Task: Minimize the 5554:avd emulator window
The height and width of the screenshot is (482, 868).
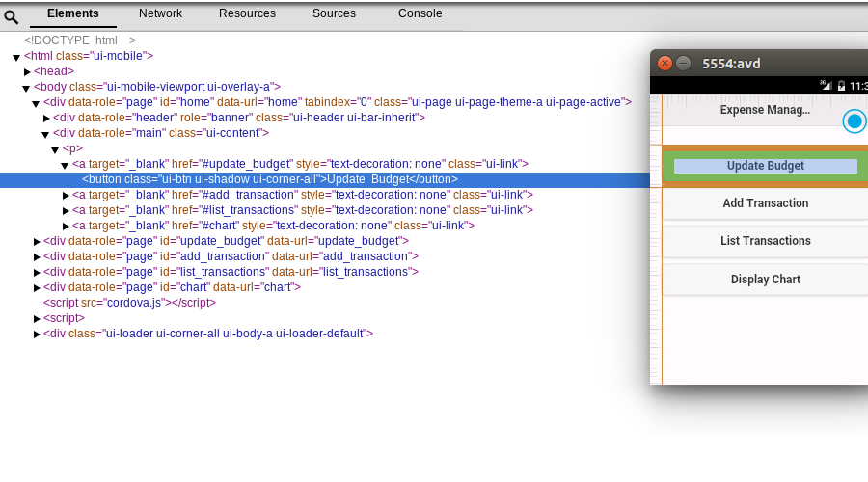Action: click(x=683, y=64)
